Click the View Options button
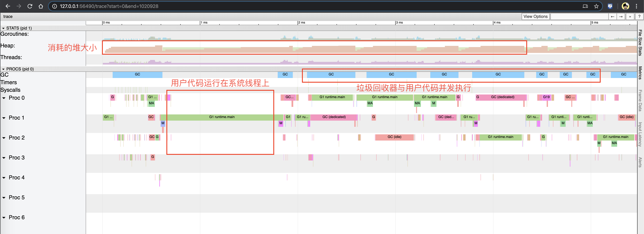Screen dimensions: 644x234 point(536,16)
